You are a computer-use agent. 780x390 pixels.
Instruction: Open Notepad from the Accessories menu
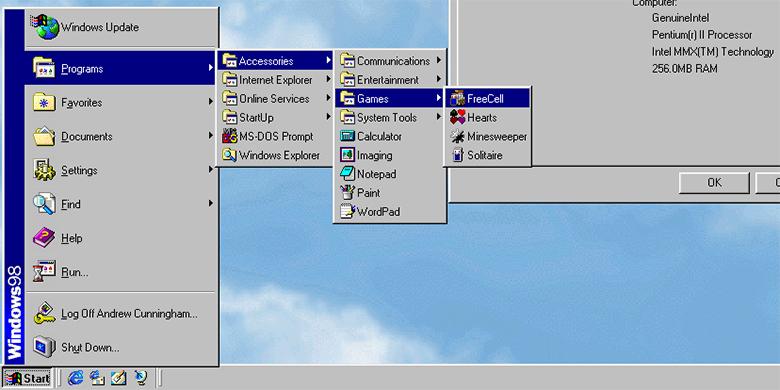tap(390, 174)
